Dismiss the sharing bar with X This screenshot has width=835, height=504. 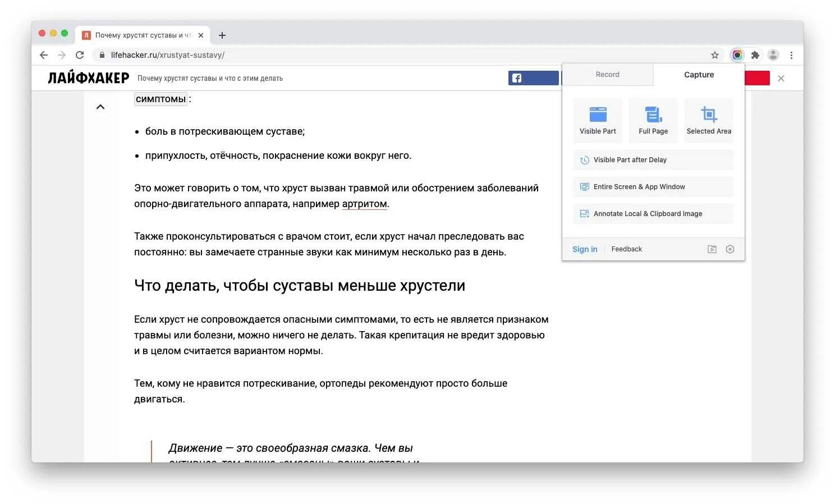coord(781,79)
